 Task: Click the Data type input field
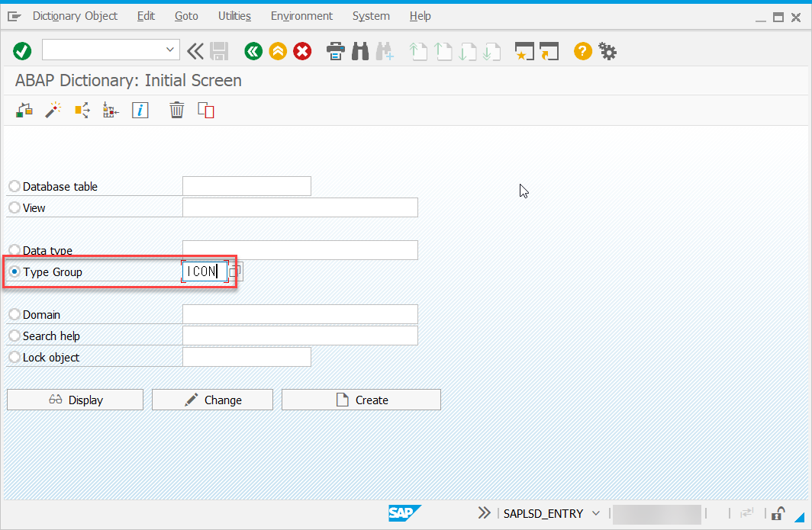tap(300, 250)
